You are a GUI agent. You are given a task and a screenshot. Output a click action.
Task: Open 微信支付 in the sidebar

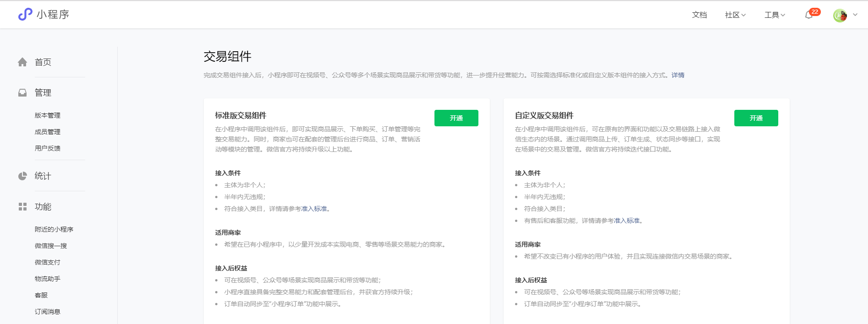[48, 262]
